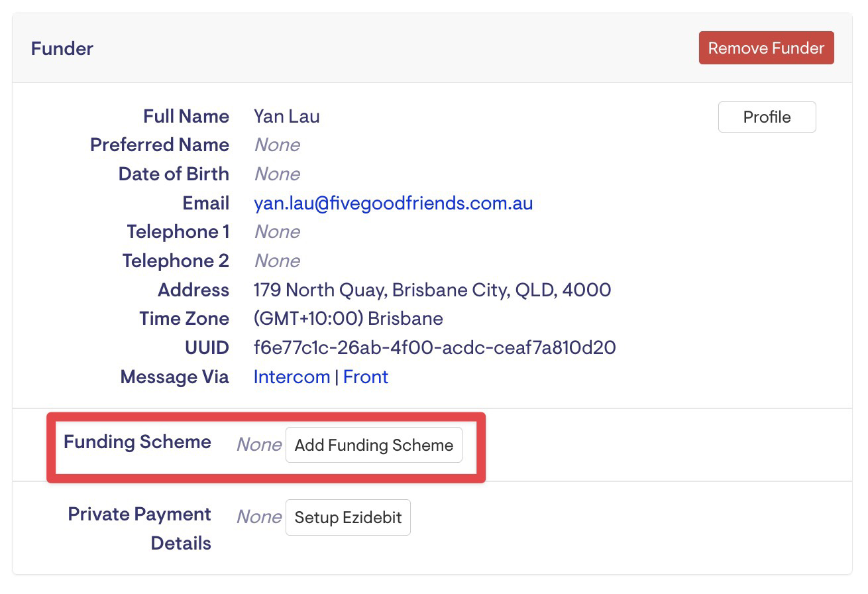The width and height of the screenshot is (868, 594).
Task: Click the full name value Yan Lau
Action: click(286, 116)
